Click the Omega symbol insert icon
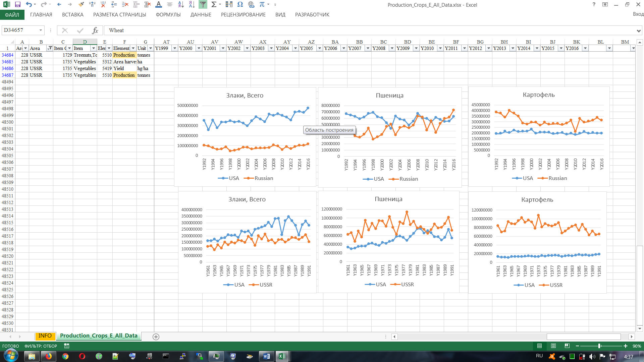This screenshot has height=362, width=644. pyautogui.click(x=240, y=5)
